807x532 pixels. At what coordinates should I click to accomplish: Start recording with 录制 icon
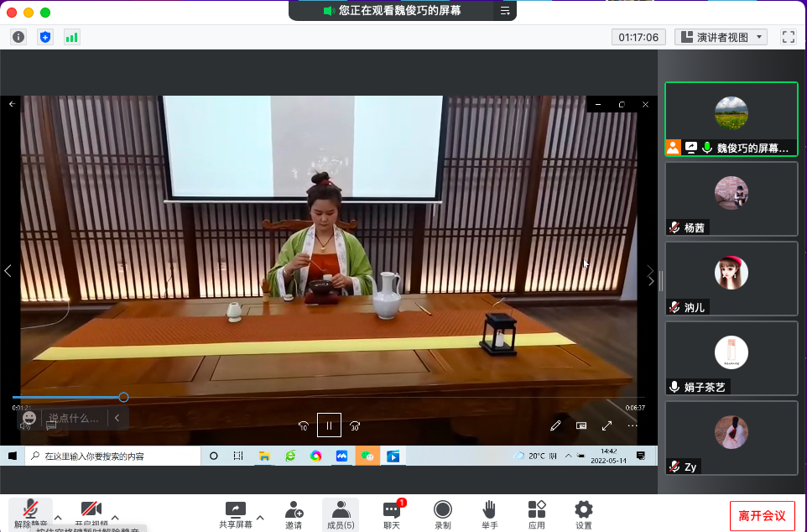click(x=443, y=514)
